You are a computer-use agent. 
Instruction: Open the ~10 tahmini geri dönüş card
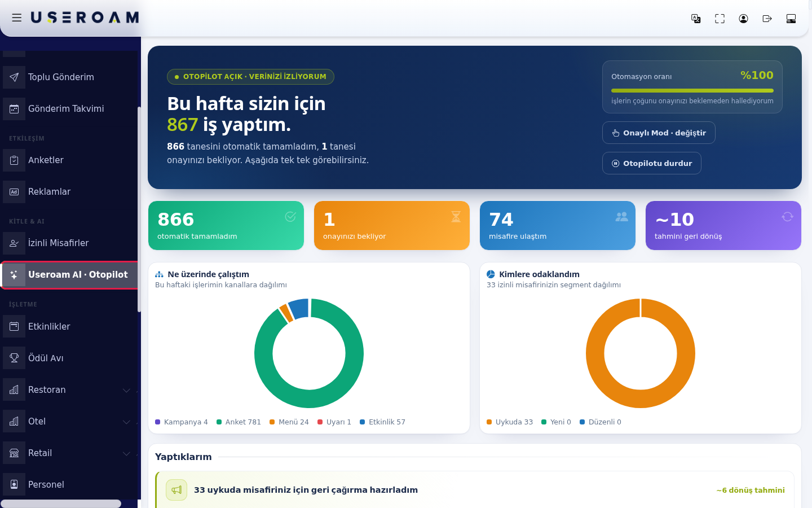pyautogui.click(x=723, y=226)
